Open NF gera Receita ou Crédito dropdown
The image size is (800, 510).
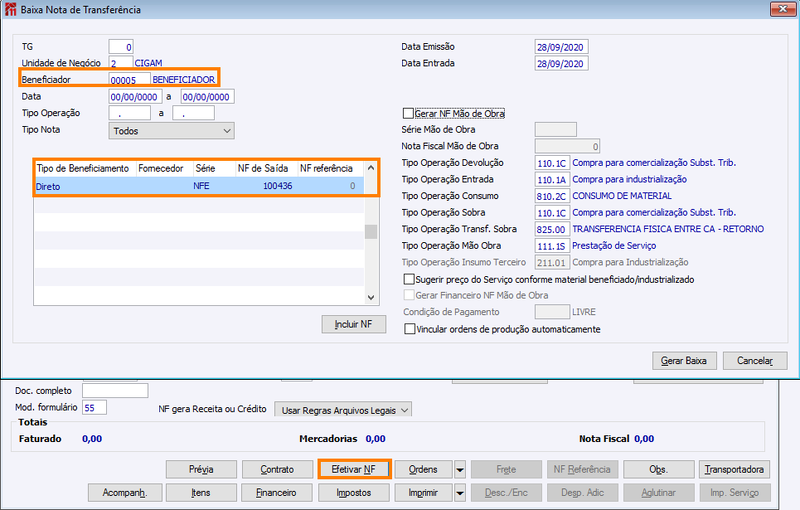[343, 410]
